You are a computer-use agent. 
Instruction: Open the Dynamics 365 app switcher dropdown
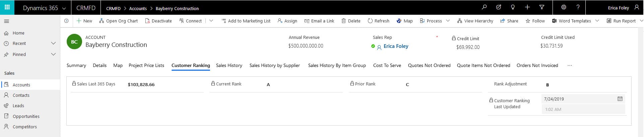[64, 8]
